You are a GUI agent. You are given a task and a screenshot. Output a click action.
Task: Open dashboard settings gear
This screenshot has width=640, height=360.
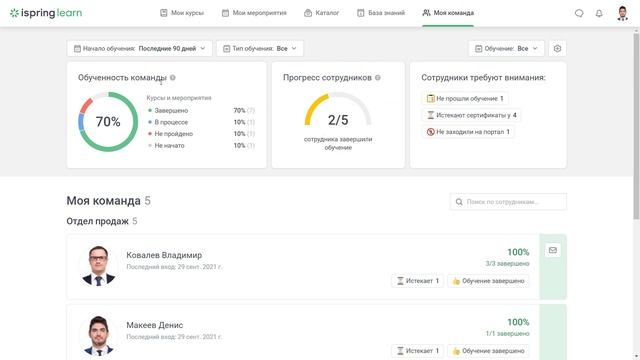point(557,49)
